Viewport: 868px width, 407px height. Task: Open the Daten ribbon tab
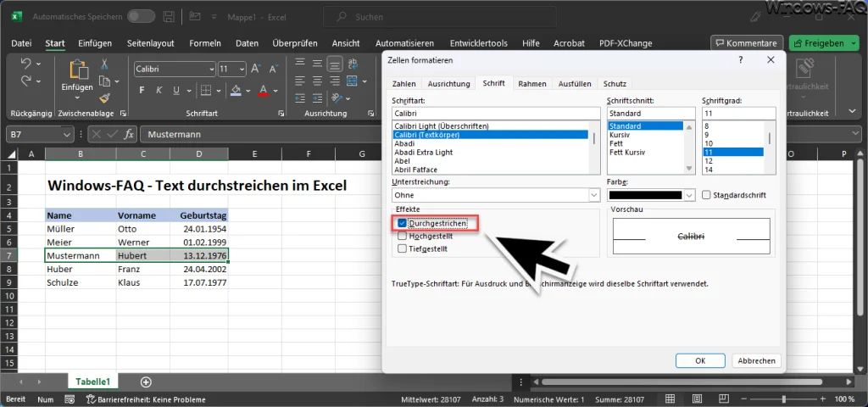[247, 43]
